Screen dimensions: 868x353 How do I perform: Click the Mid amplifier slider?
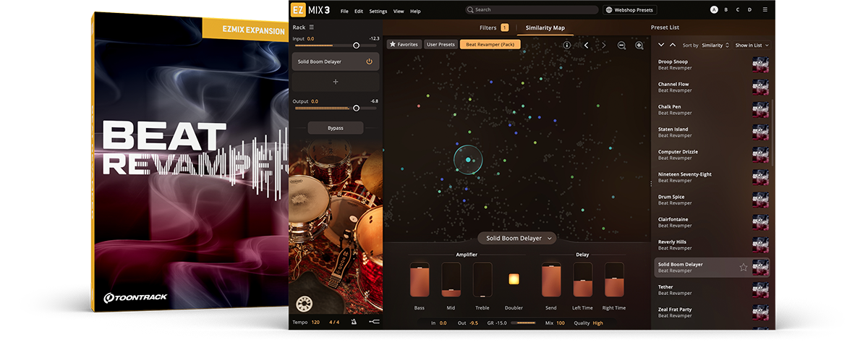451,280
